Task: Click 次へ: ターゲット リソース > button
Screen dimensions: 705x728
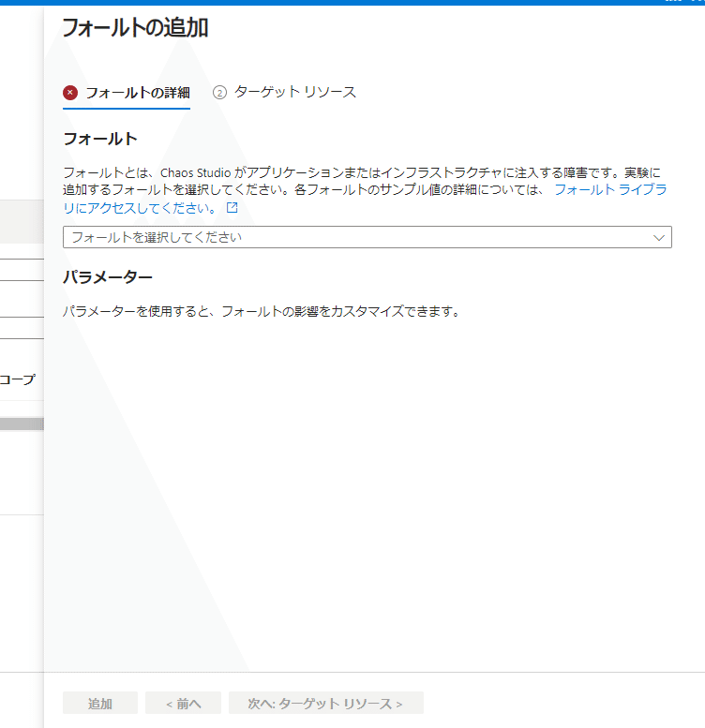Action: click(x=326, y=703)
